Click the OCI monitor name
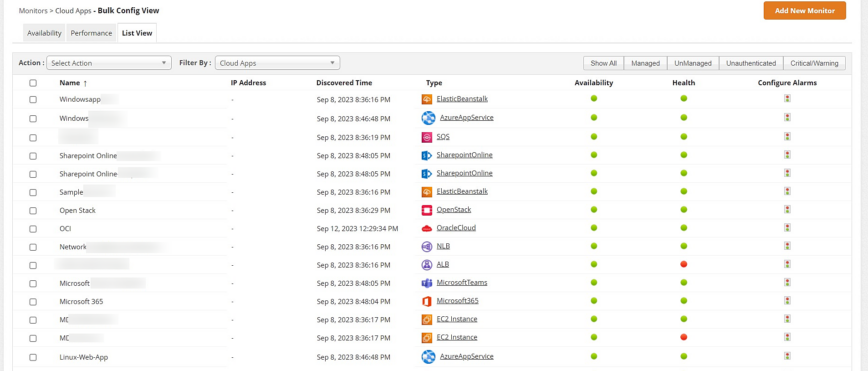The image size is (868, 371). point(65,229)
